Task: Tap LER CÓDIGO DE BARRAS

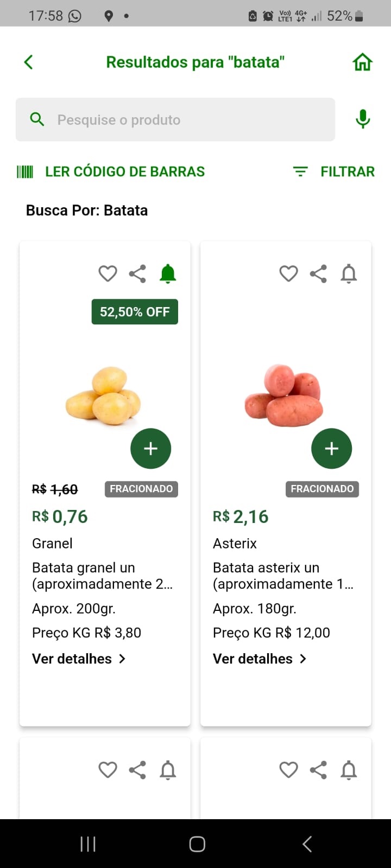Action: tap(111, 171)
